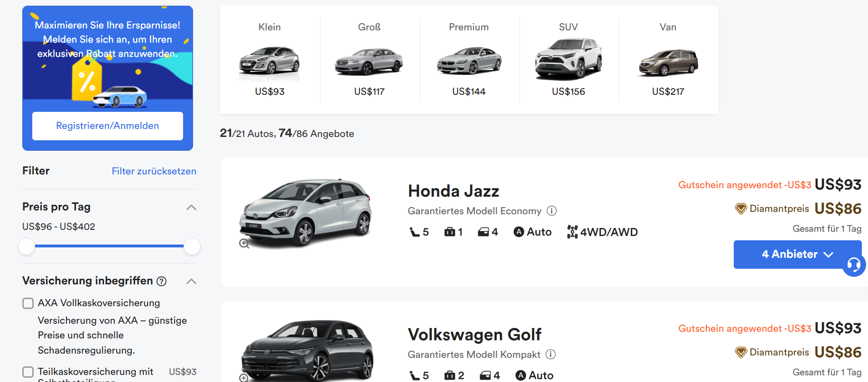Click the 21/21 Autos, 74/86 Angebote counter
The width and height of the screenshot is (868, 382).
click(x=287, y=134)
